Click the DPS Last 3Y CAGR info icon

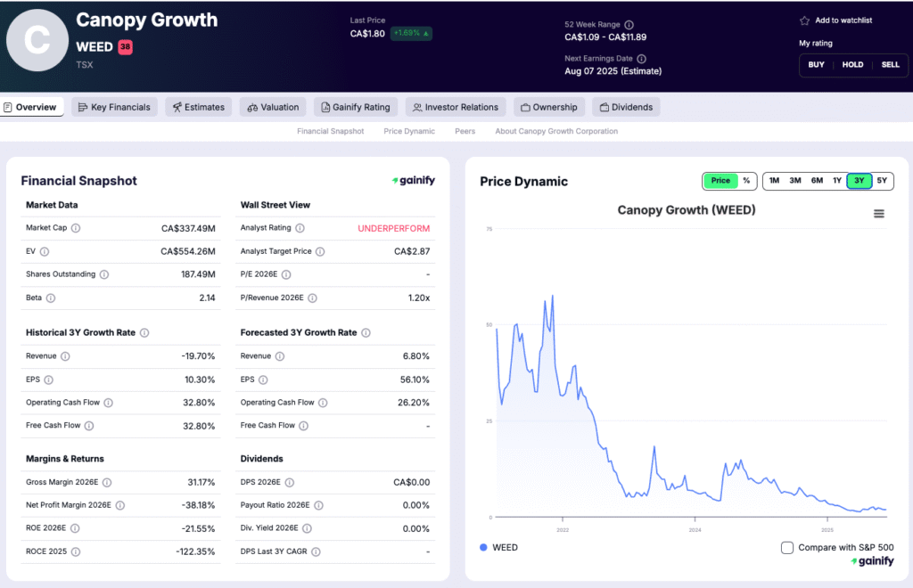[316, 552]
